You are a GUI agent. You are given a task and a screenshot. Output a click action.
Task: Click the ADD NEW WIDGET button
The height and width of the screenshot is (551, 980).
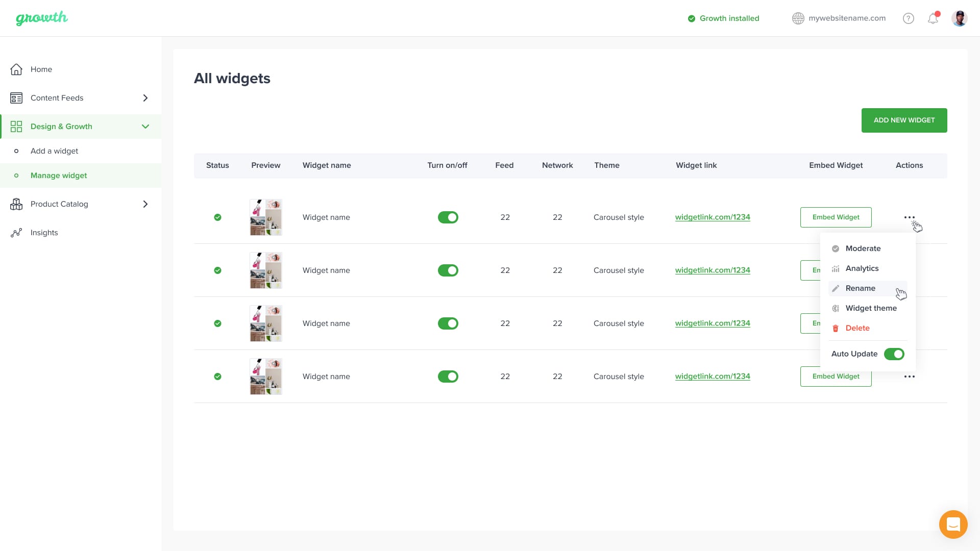coord(904,120)
